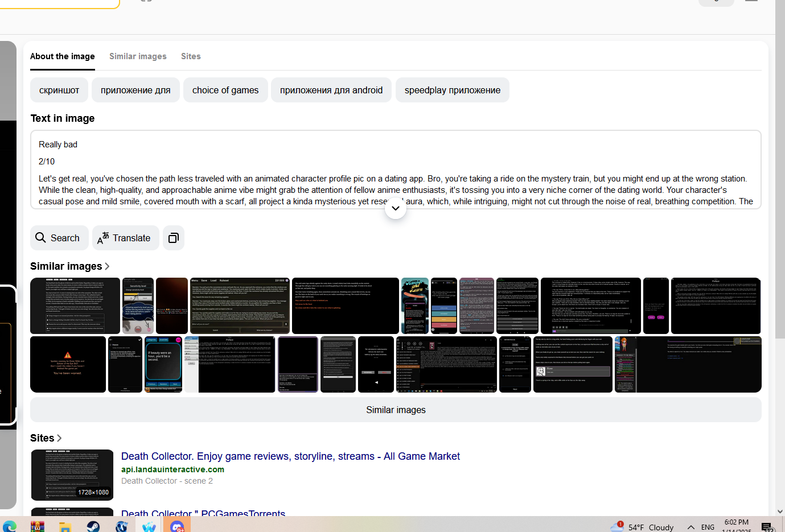Click the 6:02 PM taskbar clock
The image size is (785, 532).
[x=737, y=522]
